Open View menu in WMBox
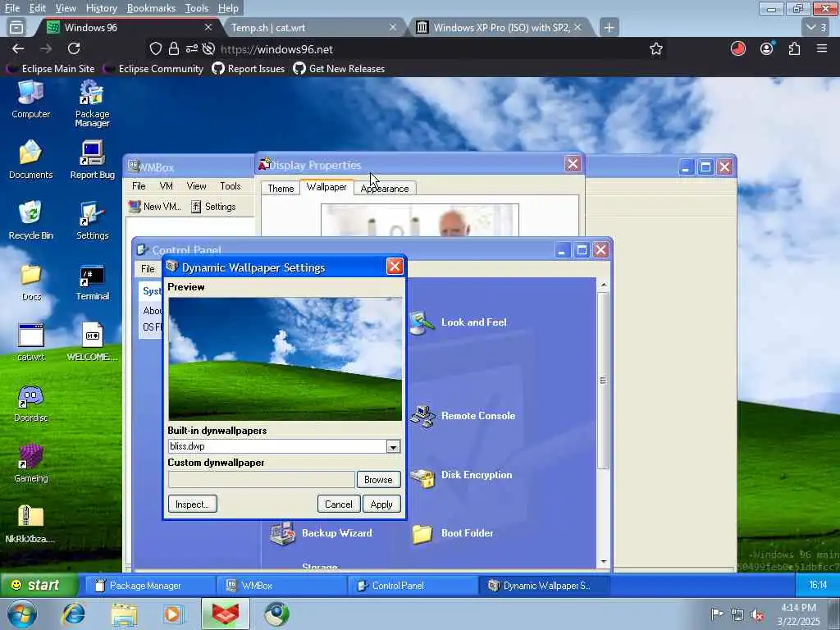 [196, 186]
